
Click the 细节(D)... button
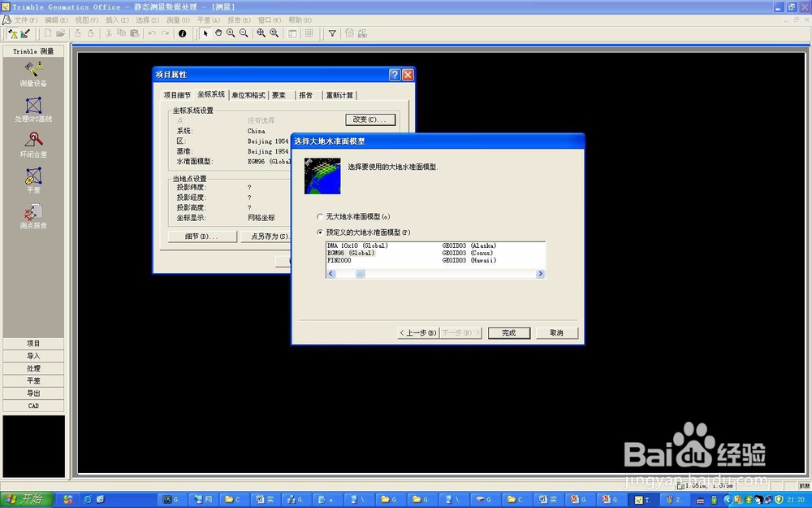[x=202, y=237]
